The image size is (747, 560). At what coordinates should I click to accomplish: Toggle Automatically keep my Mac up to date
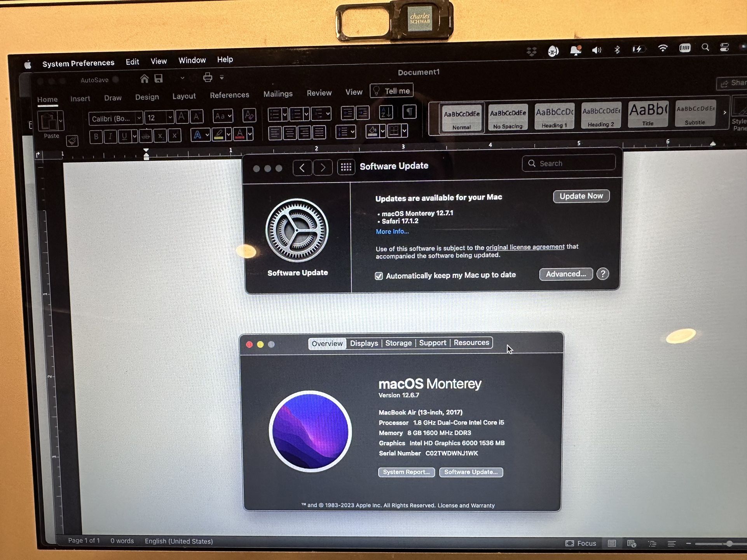[379, 276]
